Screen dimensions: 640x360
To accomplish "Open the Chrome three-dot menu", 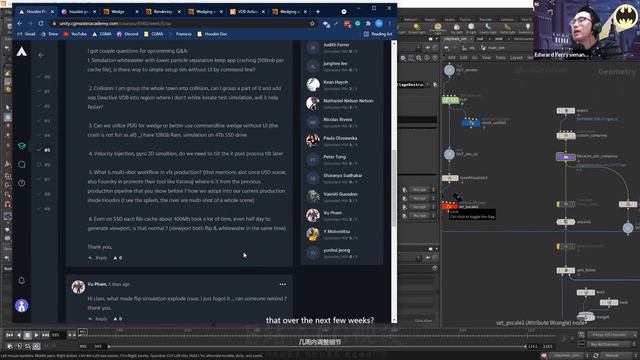I will point(390,24).
